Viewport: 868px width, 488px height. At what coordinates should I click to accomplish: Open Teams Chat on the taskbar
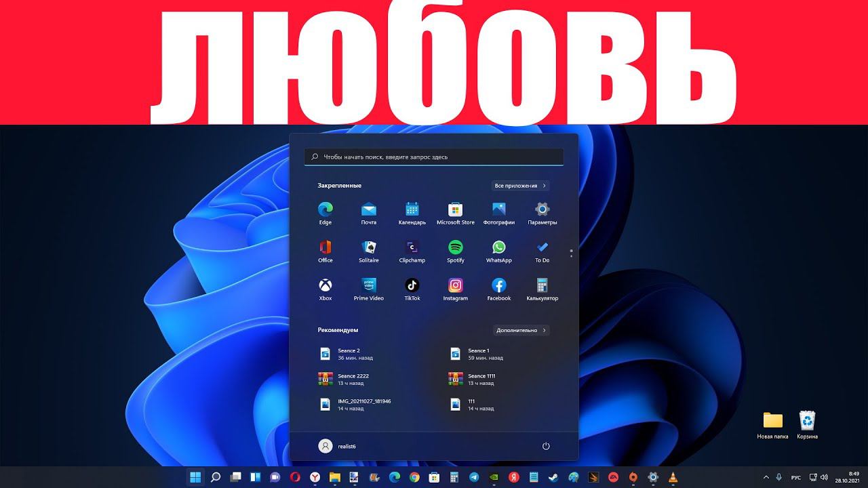coord(275,477)
